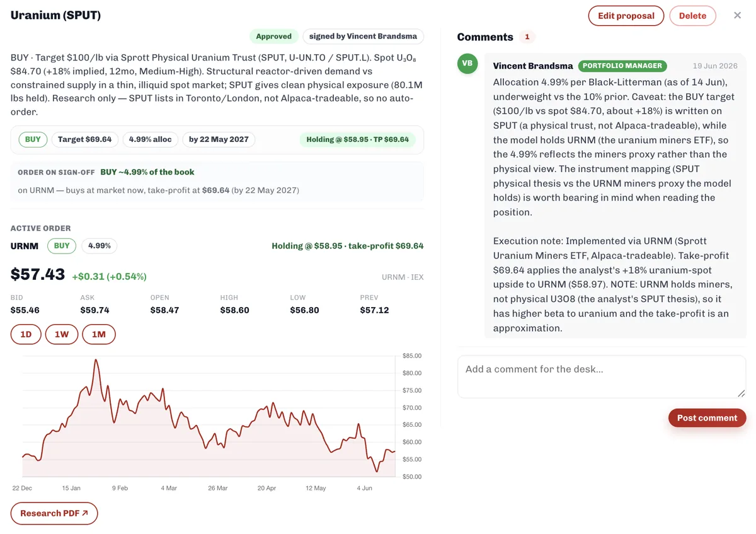756x534 pixels.
Task: Click the signed by Vincent Brandsma tag
Action: pyautogui.click(x=364, y=37)
